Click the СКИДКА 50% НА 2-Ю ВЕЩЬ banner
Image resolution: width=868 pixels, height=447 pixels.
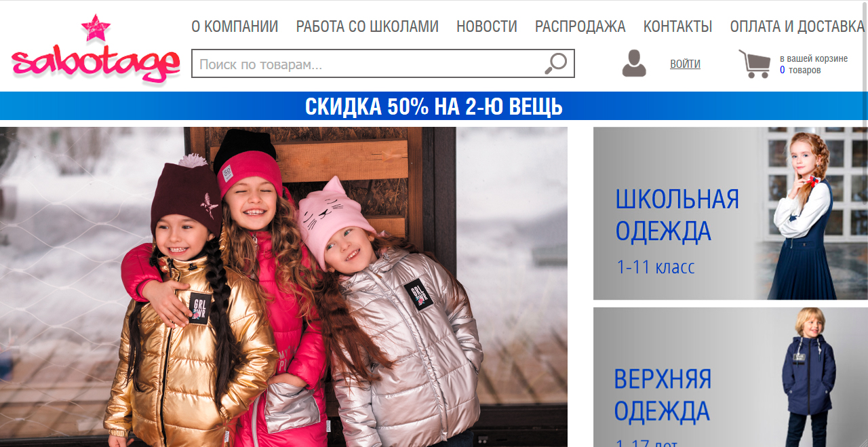[434, 106]
